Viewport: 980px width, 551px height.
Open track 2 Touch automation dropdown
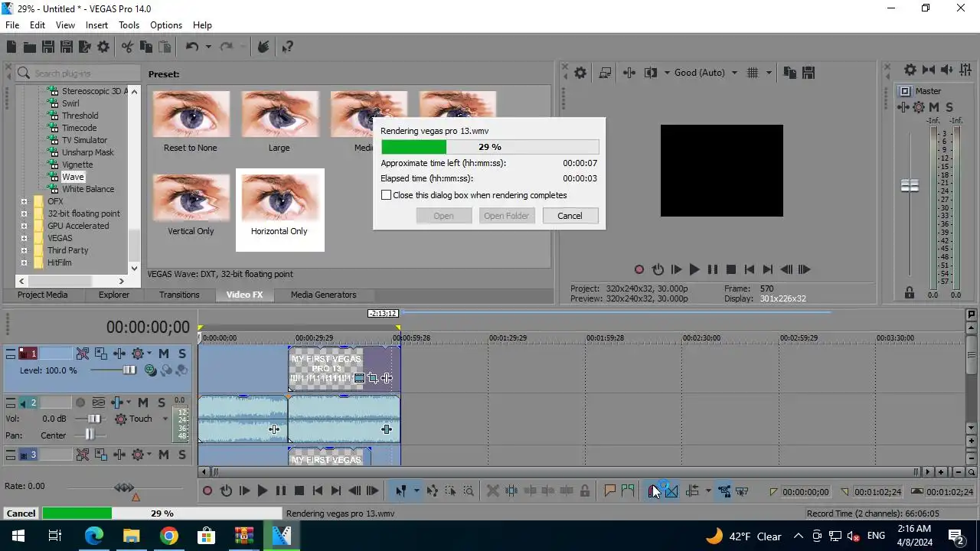click(165, 419)
